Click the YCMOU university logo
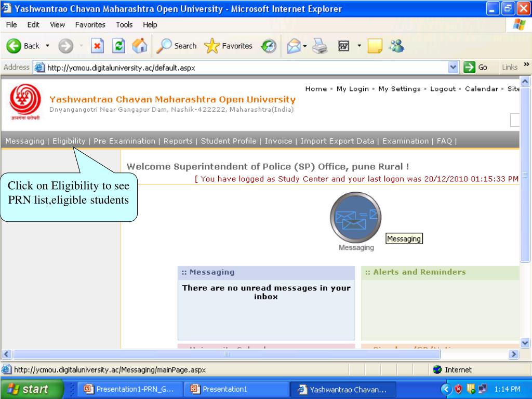 coord(25,102)
